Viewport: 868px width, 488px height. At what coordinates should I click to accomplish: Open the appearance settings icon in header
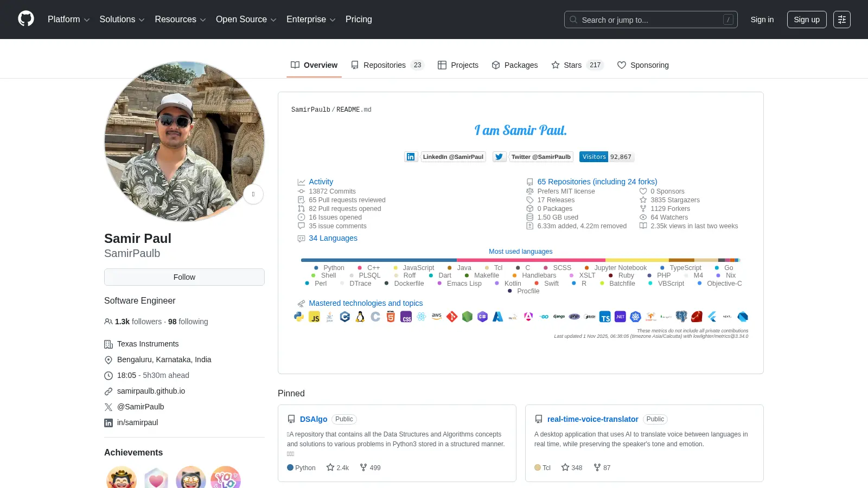coord(842,20)
